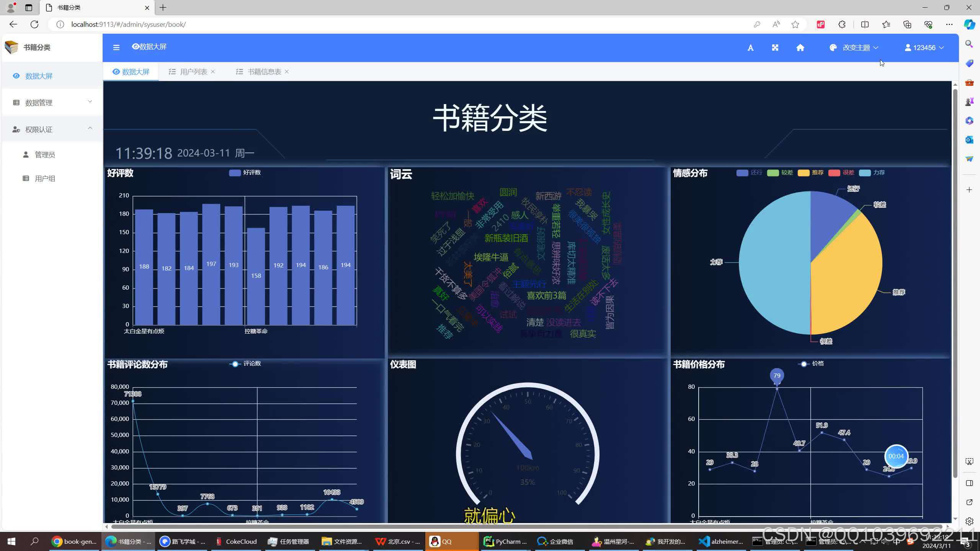Click the word 埃隆牛逼 in word cloud

click(x=491, y=257)
